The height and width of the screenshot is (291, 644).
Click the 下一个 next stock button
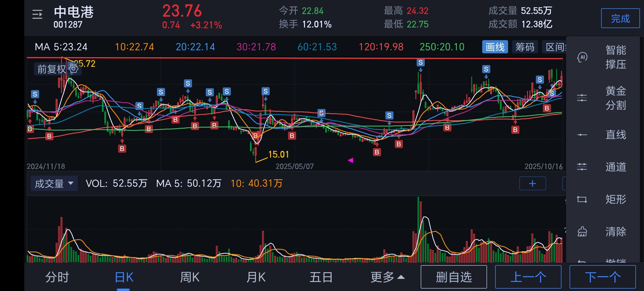coord(602,277)
